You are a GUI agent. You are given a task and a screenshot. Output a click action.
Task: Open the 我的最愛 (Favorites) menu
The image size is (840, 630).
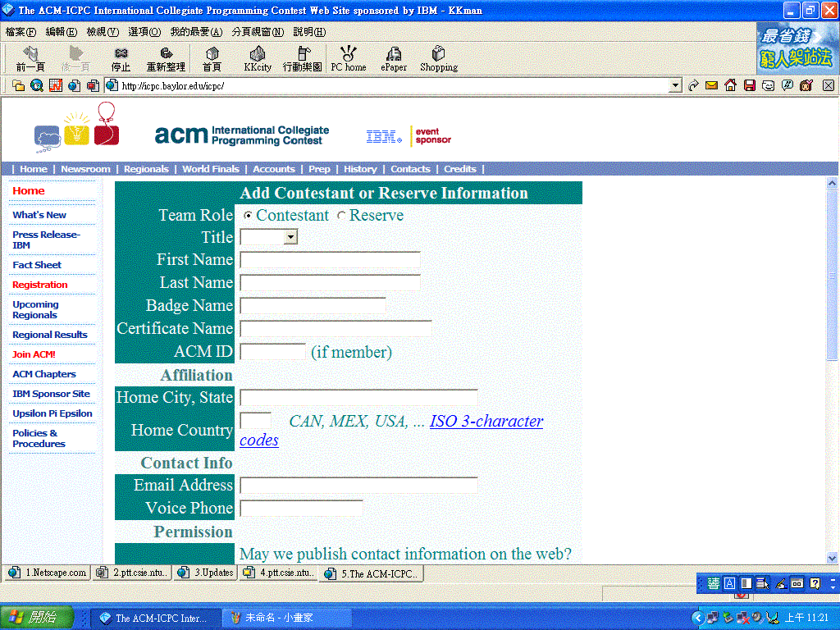tap(196, 32)
